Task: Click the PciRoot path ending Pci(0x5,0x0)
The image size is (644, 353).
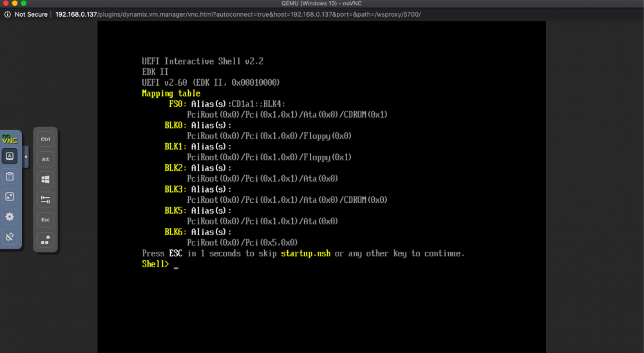Action: coord(242,243)
